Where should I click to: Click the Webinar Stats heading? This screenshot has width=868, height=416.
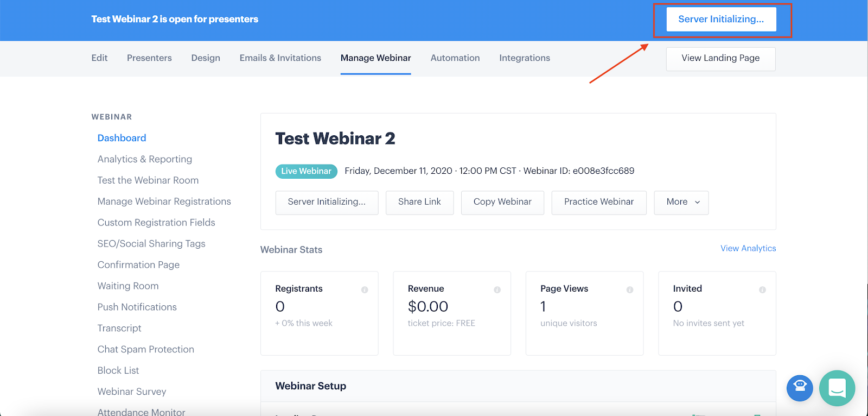[291, 250]
